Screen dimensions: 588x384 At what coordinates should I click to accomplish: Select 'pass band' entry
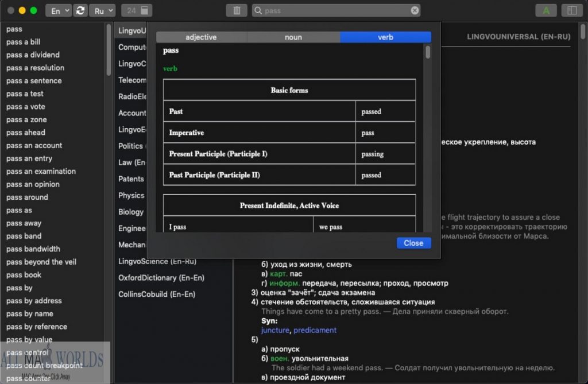(x=24, y=236)
